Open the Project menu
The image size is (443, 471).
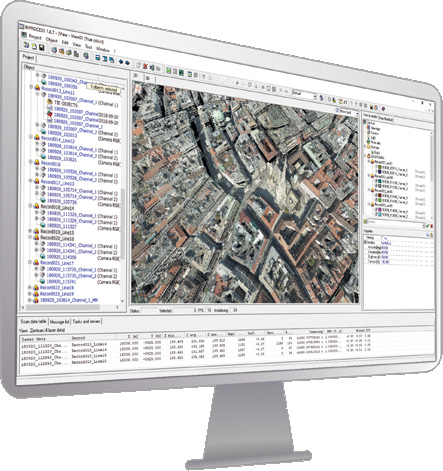point(35,37)
